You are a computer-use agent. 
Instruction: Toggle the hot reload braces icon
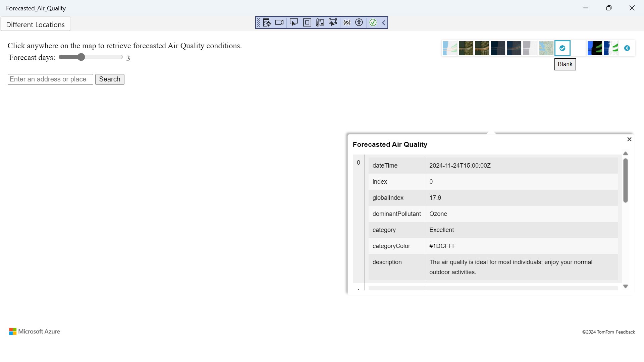point(347,23)
